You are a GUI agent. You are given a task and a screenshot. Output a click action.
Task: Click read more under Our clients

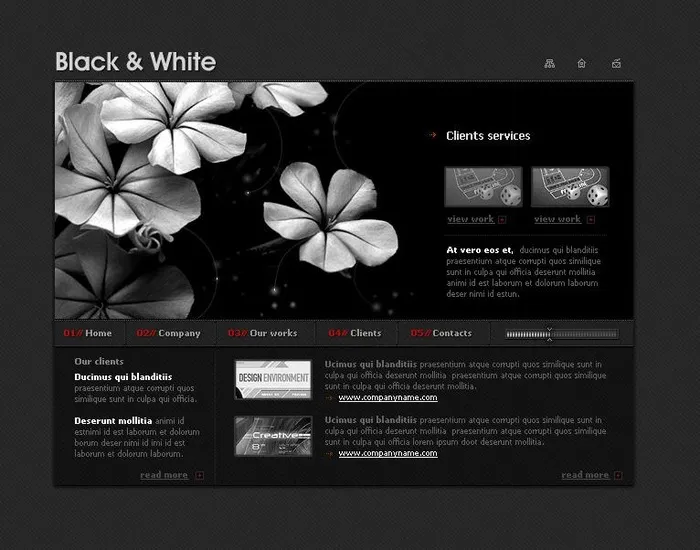(164, 475)
